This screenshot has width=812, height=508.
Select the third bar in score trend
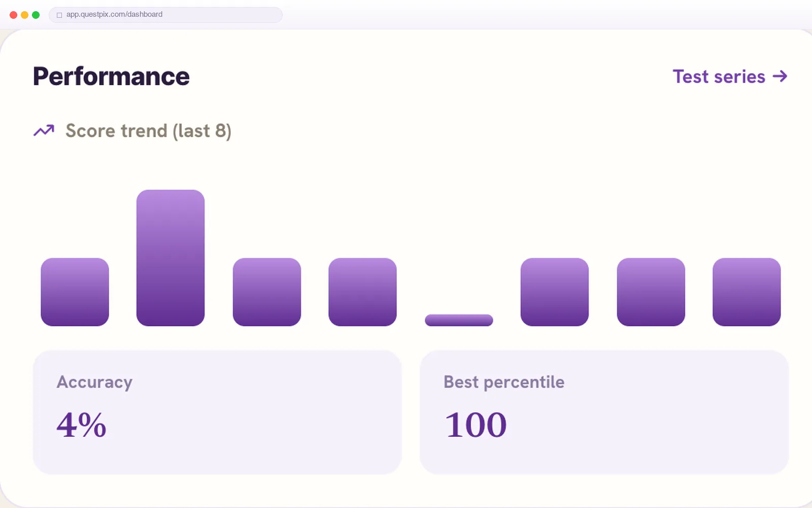[267, 292]
